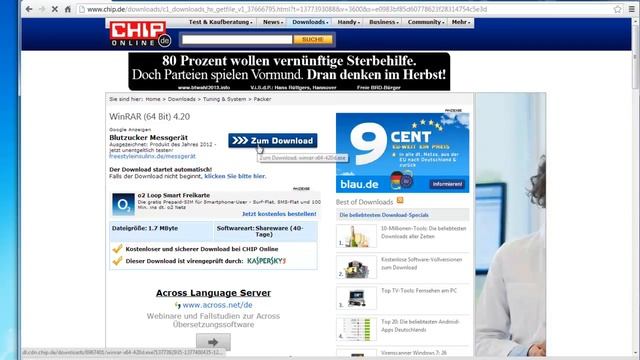Bookmark this page with the star icon
Image resolution: width=640 pixels, height=360 pixels.
[x=618, y=9]
